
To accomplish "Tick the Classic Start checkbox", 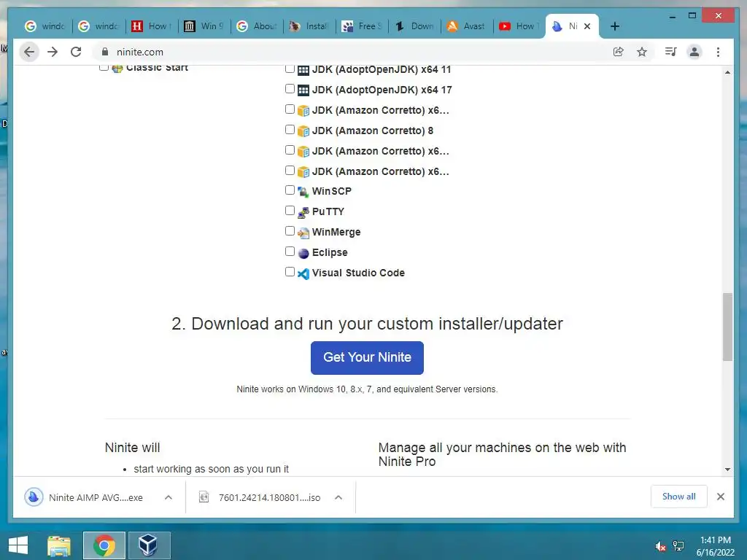I will [x=104, y=67].
